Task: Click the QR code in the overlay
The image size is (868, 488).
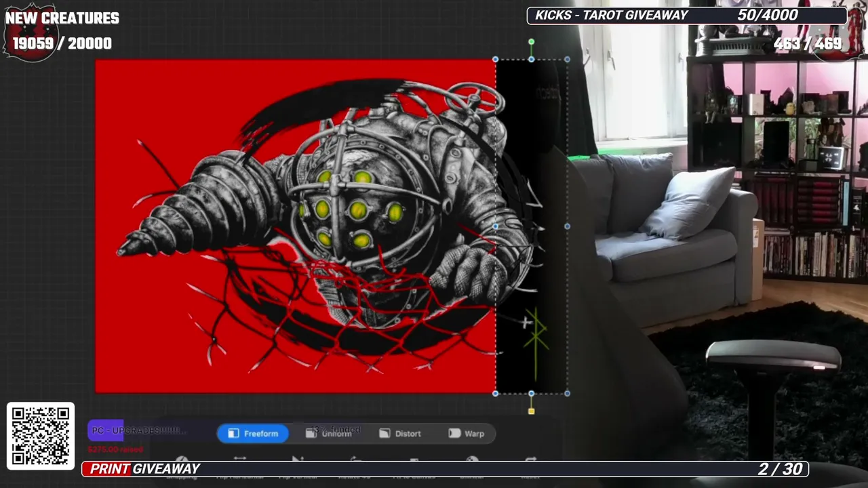Action: tap(41, 436)
